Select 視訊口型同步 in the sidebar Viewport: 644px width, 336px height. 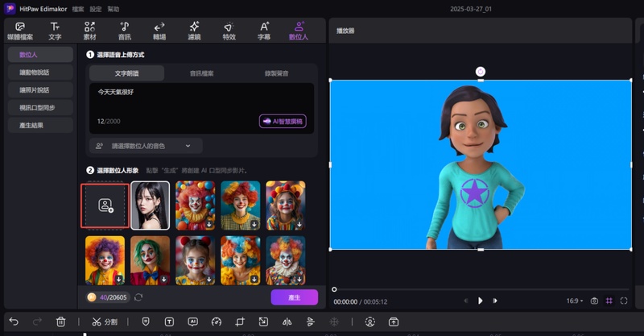(x=40, y=108)
